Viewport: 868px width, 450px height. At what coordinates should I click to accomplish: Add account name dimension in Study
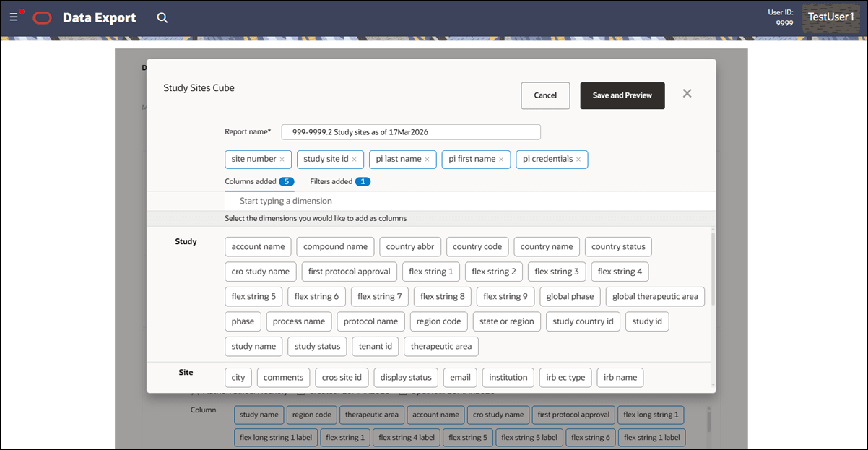258,246
